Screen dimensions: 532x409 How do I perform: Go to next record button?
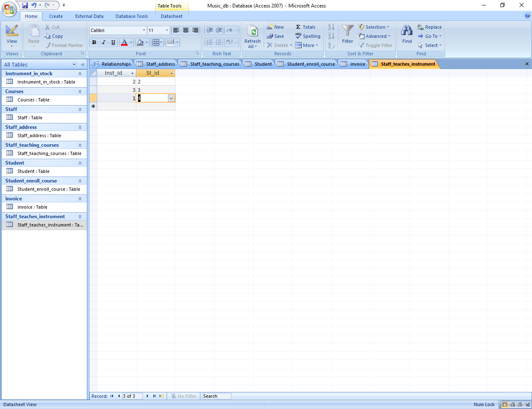(148, 396)
